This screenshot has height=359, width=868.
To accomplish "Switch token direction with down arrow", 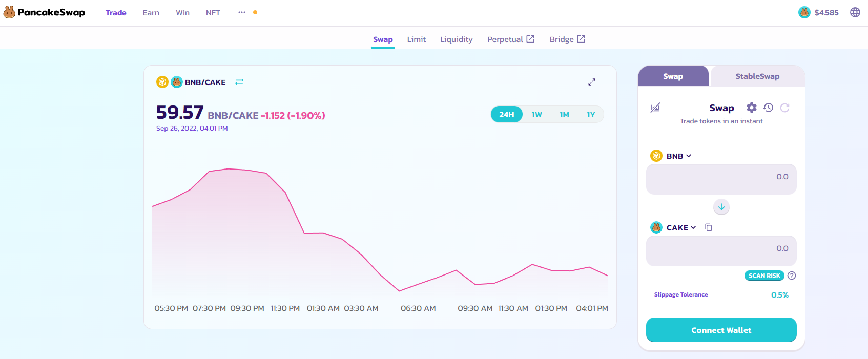I will [x=721, y=207].
